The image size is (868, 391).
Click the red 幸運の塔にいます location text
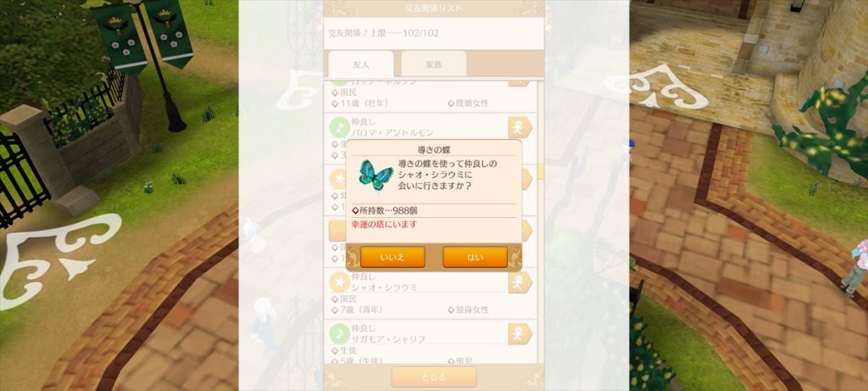click(x=384, y=224)
